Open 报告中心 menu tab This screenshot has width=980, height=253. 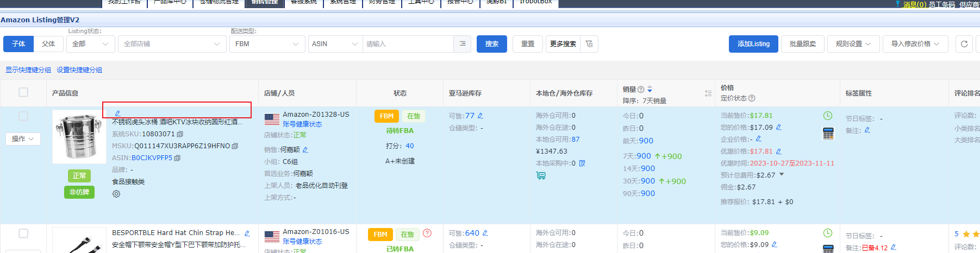tap(460, 2)
